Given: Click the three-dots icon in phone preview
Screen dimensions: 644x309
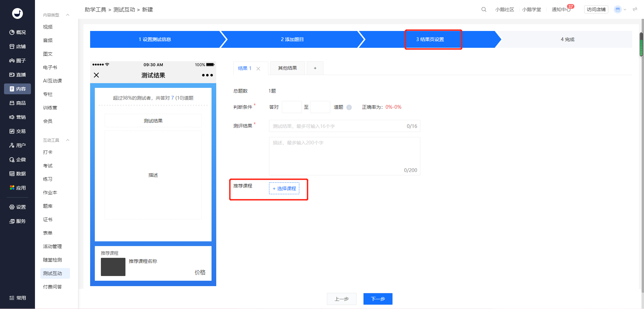Looking at the screenshot, I should pos(207,75).
